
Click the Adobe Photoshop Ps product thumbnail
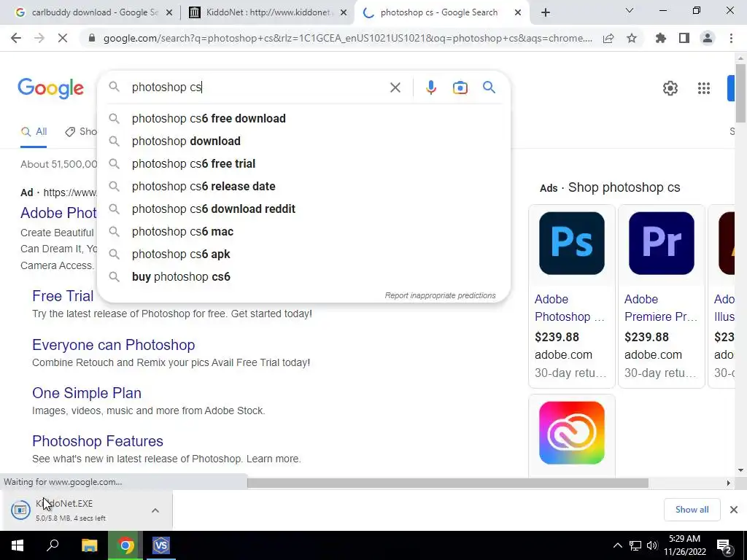point(572,244)
